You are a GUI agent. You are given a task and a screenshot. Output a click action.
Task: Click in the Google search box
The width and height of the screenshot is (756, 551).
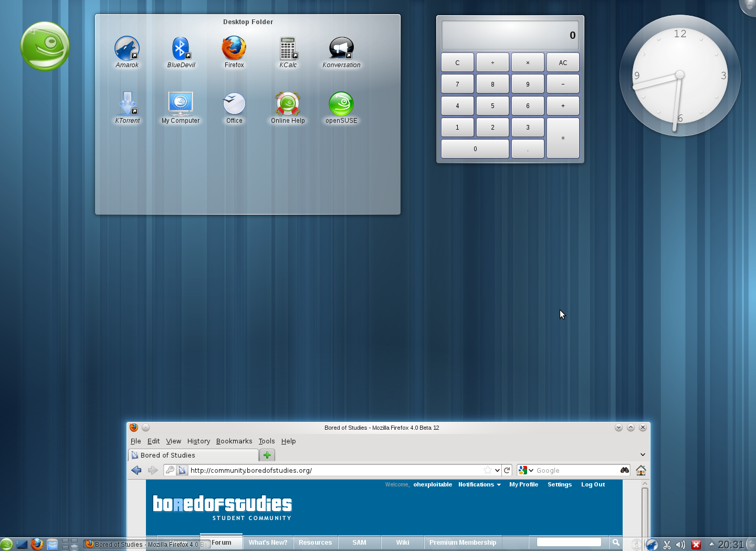point(575,470)
